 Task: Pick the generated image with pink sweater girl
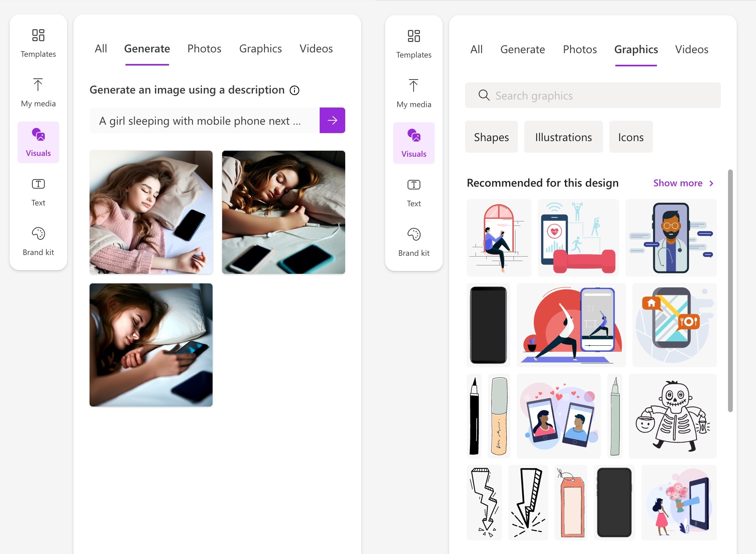(x=151, y=212)
